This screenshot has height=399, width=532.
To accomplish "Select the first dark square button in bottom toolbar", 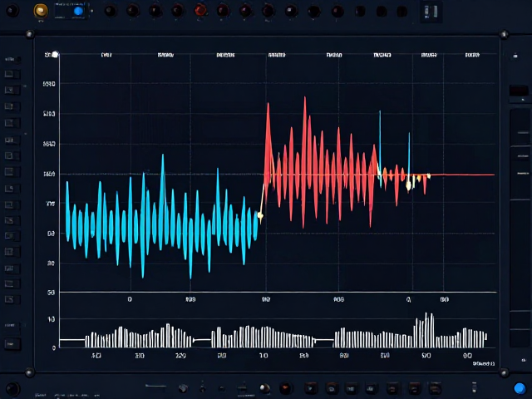I will 311,387.
